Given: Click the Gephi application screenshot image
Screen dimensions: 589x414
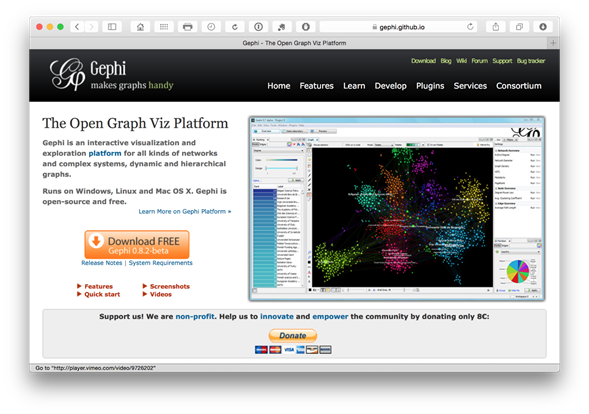Looking at the screenshot, I should 397,209.
